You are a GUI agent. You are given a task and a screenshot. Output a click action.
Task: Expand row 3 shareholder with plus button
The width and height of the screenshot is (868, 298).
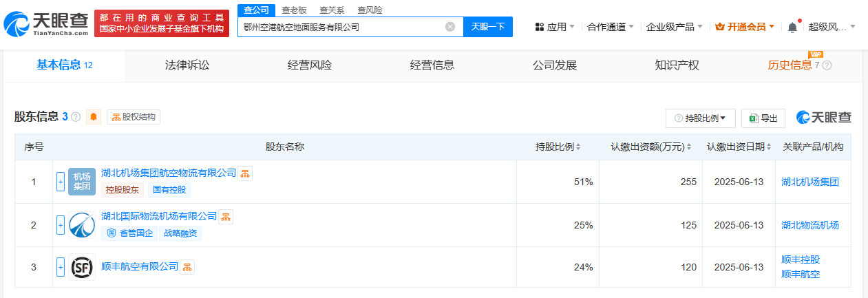(61, 267)
